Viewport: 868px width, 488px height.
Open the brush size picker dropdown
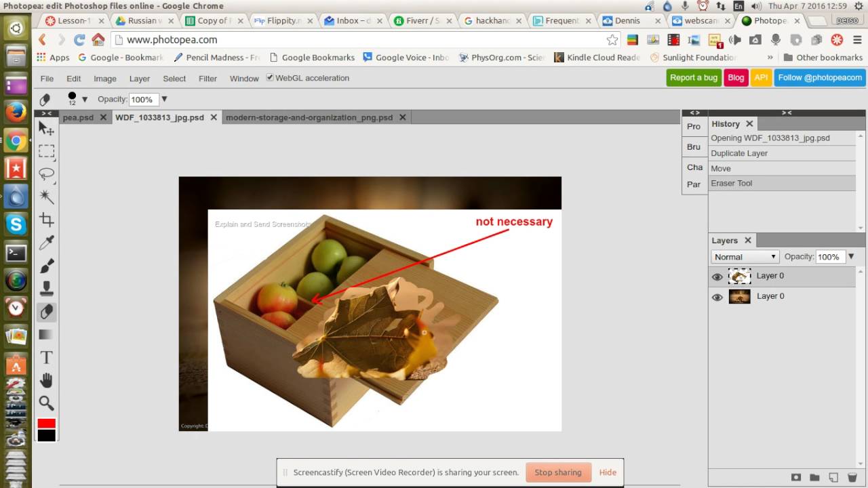tap(85, 100)
